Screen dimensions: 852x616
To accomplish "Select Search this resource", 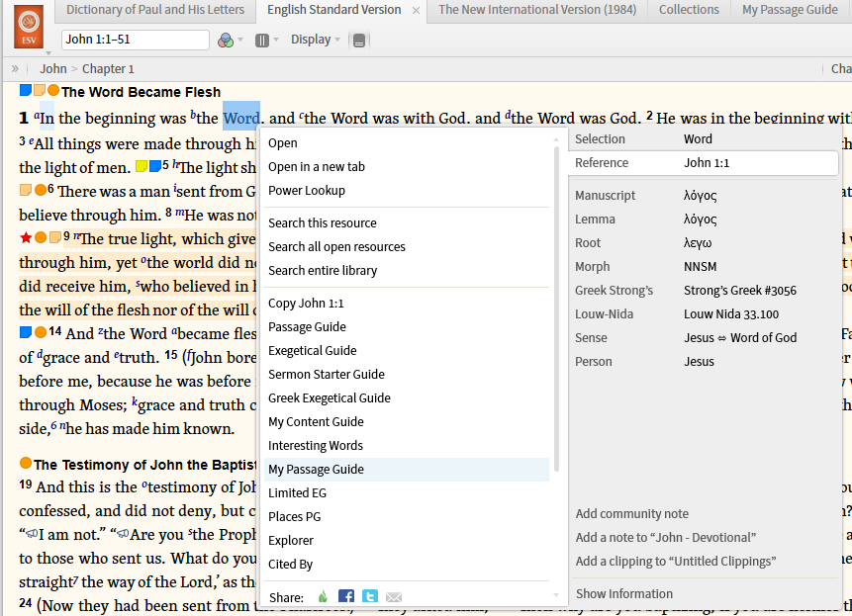I will point(407,223).
